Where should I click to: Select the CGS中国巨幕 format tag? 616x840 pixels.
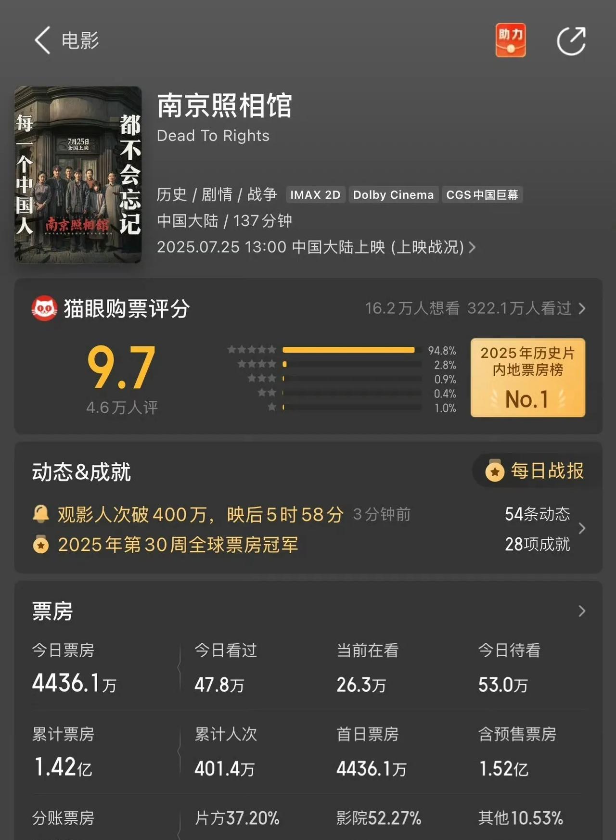click(x=482, y=195)
